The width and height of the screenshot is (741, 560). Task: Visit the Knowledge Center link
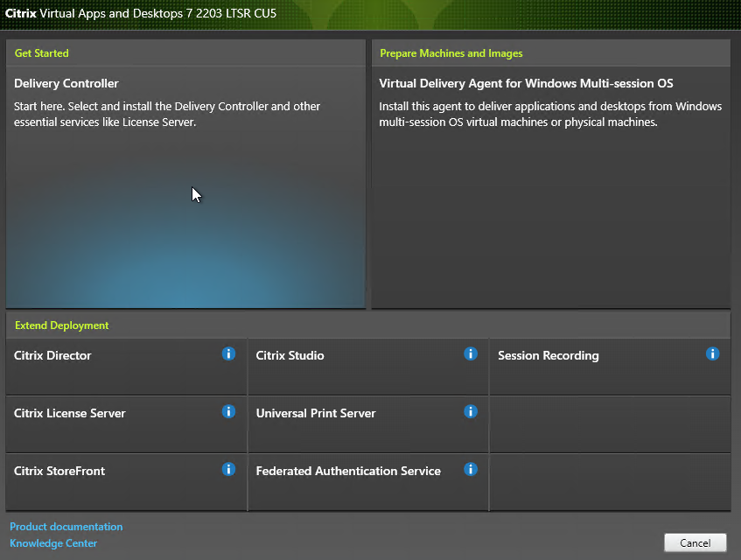(53, 543)
